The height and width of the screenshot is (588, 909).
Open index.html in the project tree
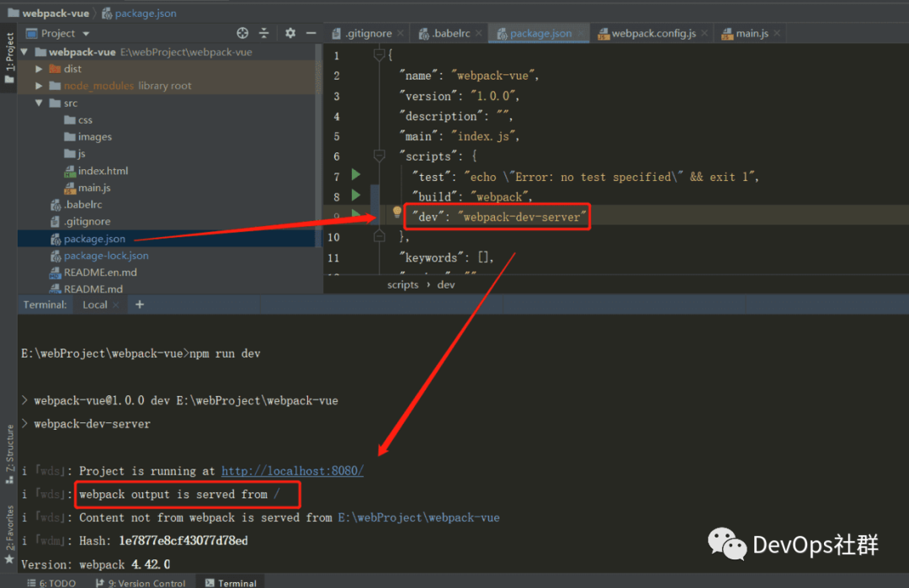[96, 171]
